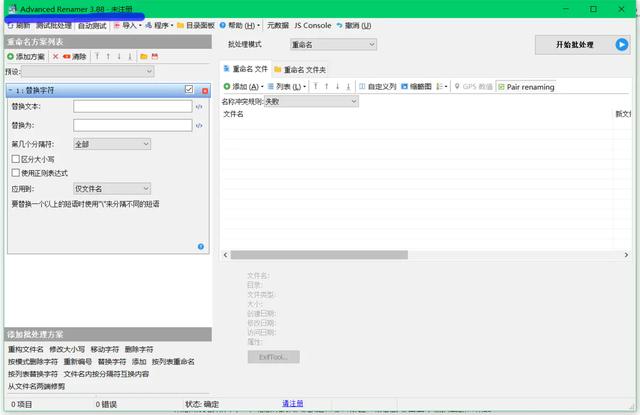
Task: Toggle 自动测试 in the toolbar
Action: pos(92,26)
